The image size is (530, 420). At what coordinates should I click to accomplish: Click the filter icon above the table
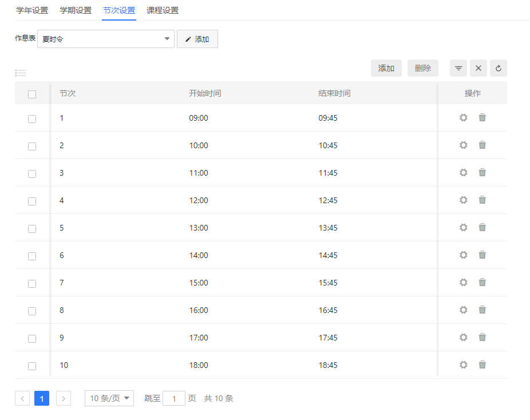[458, 68]
